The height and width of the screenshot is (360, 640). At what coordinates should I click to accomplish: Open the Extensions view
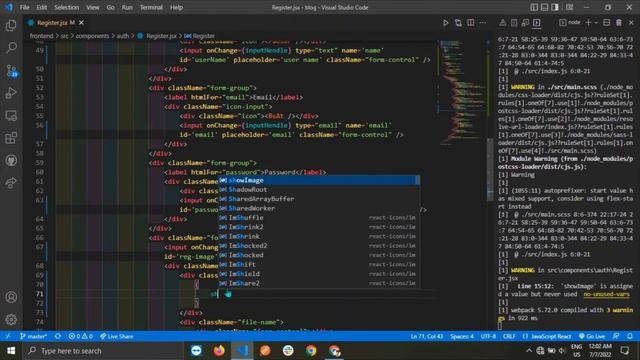pos(11,138)
